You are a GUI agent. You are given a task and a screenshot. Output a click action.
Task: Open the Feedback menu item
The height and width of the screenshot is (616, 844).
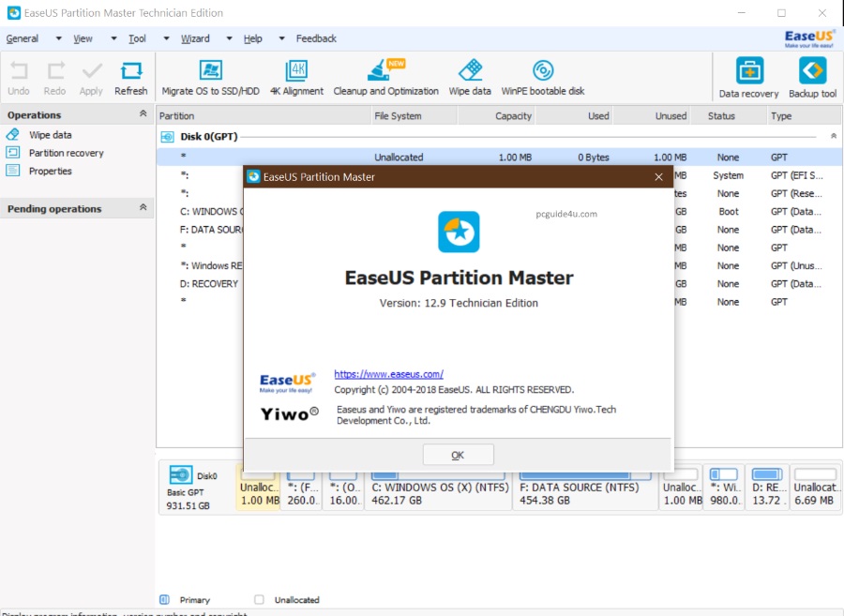316,38
